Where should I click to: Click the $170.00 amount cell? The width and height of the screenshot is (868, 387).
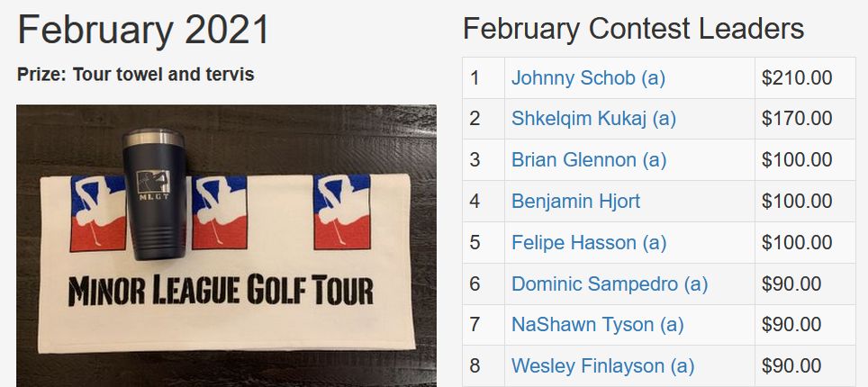click(796, 119)
